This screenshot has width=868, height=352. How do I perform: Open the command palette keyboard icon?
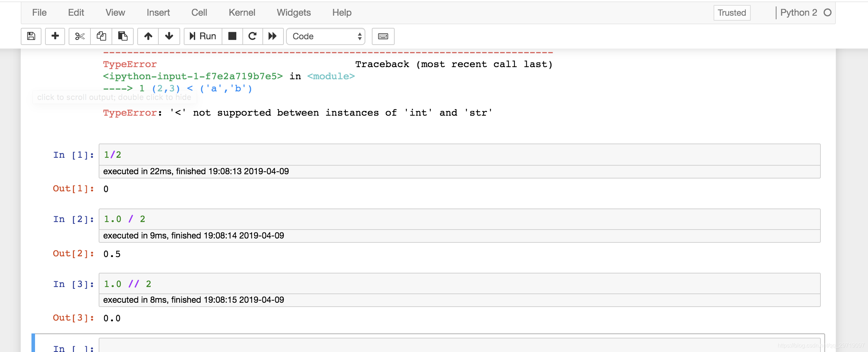coord(383,36)
